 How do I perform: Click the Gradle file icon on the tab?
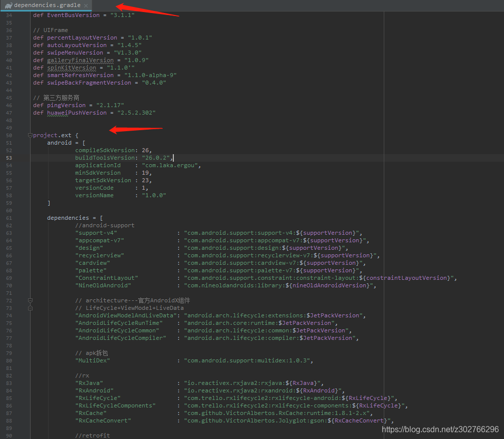pyautogui.click(x=9, y=5)
